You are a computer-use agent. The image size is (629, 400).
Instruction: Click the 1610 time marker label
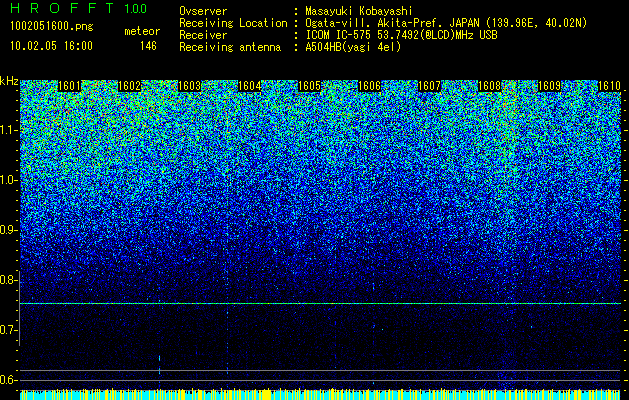click(x=609, y=86)
